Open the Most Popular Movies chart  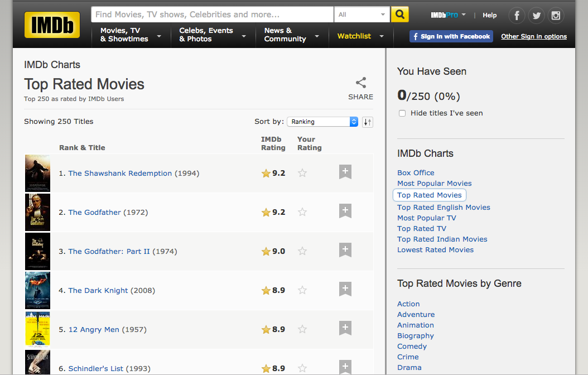434,184
